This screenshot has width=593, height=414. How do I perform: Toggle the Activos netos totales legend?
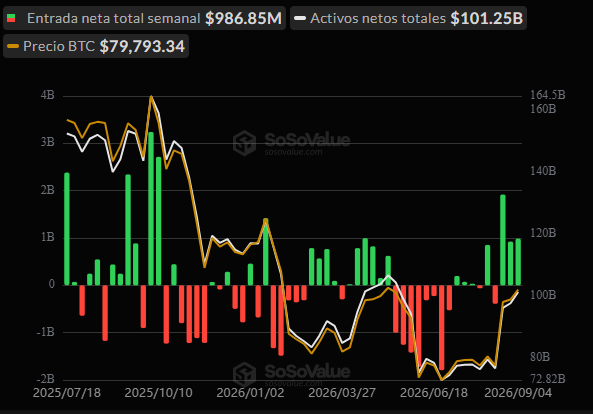coord(408,18)
